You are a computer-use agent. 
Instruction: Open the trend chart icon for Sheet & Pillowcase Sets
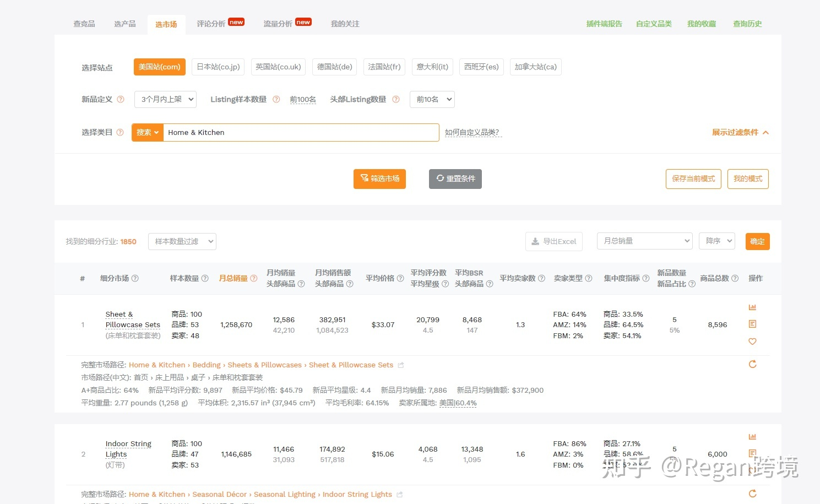pyautogui.click(x=752, y=307)
